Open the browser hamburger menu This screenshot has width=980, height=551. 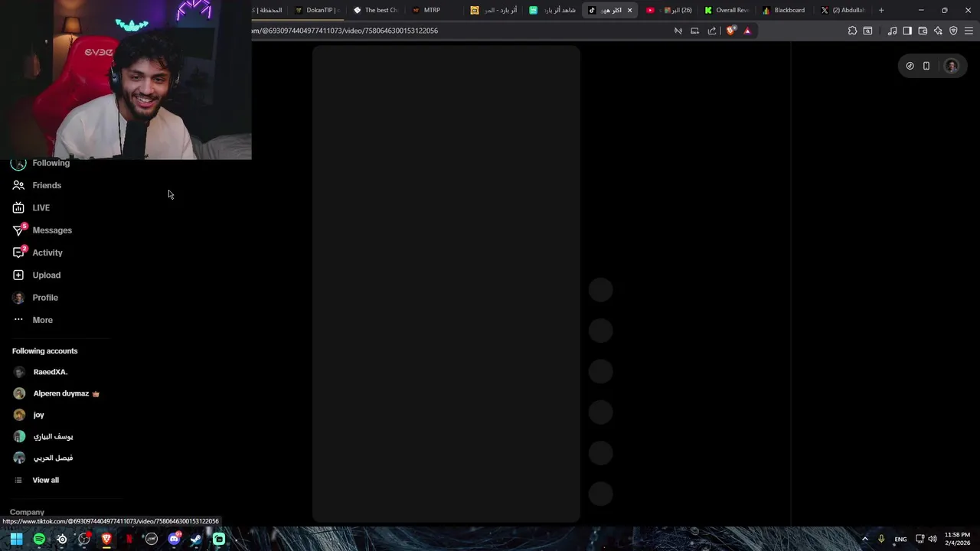[x=969, y=31]
